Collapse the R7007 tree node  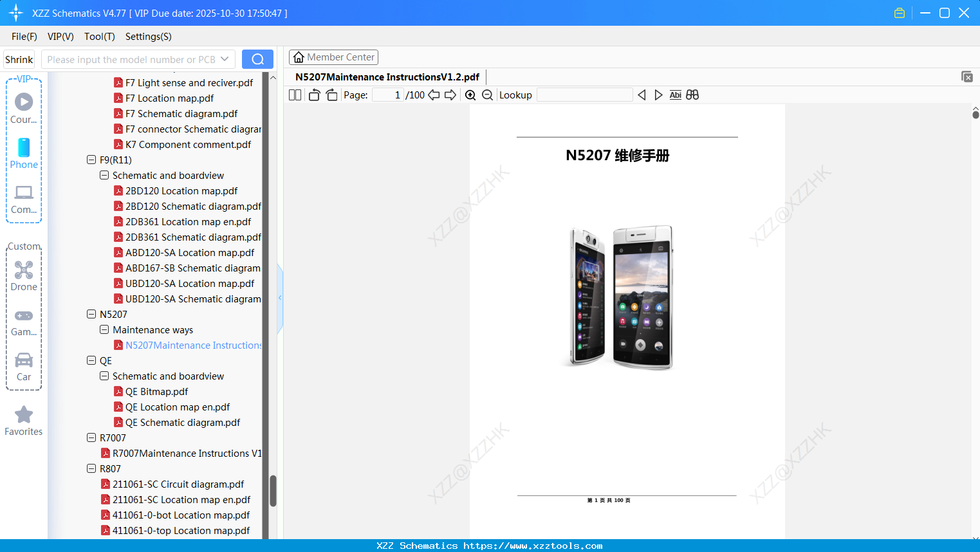point(91,437)
